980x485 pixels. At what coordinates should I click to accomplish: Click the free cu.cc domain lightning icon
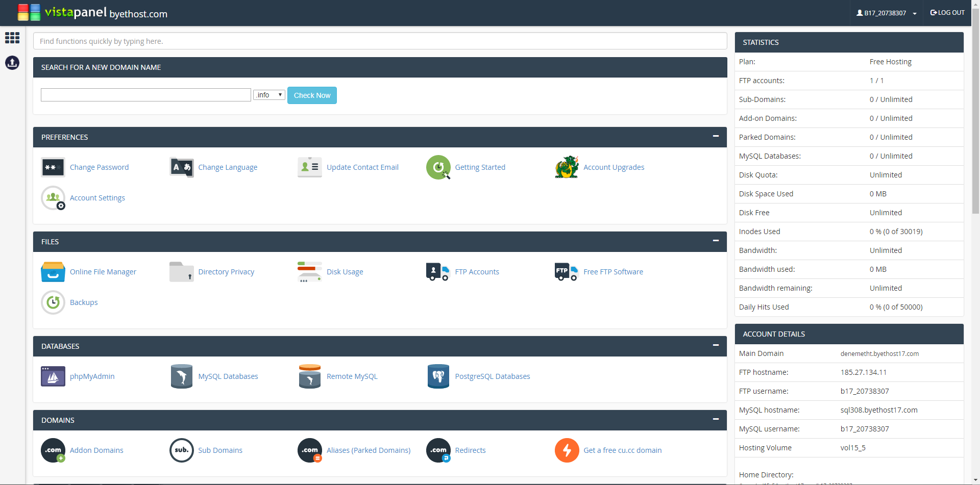pos(567,450)
